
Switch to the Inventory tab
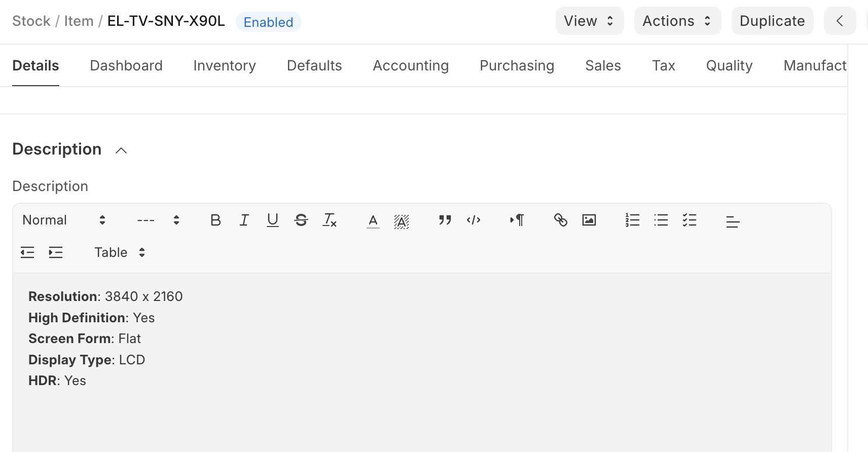point(225,65)
